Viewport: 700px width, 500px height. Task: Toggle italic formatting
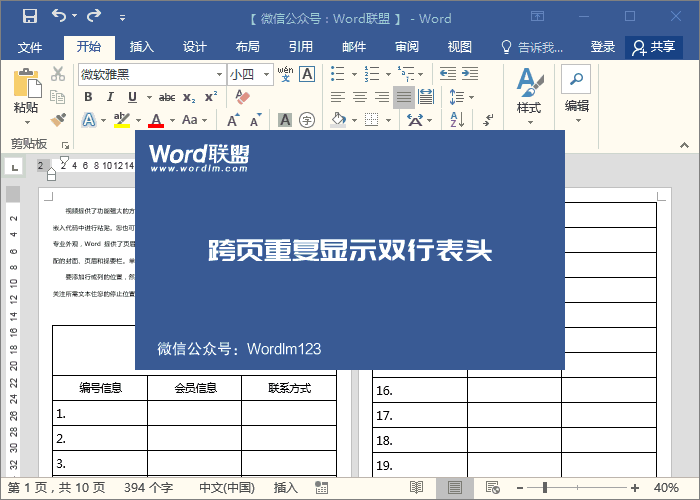[110, 97]
